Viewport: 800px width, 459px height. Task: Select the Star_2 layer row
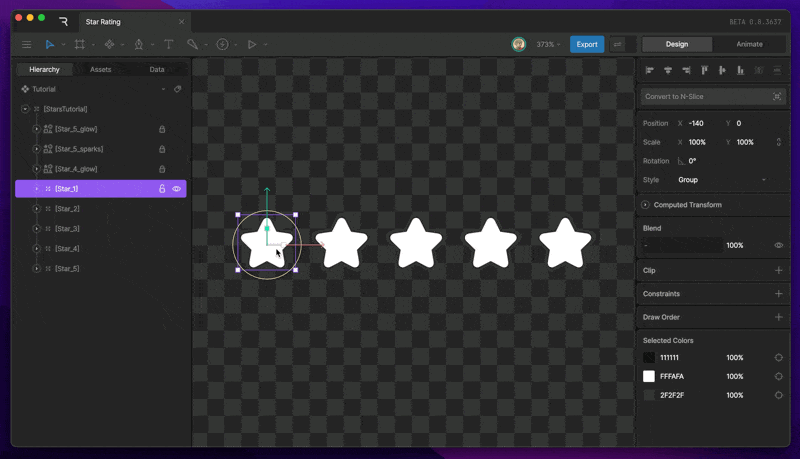101,209
